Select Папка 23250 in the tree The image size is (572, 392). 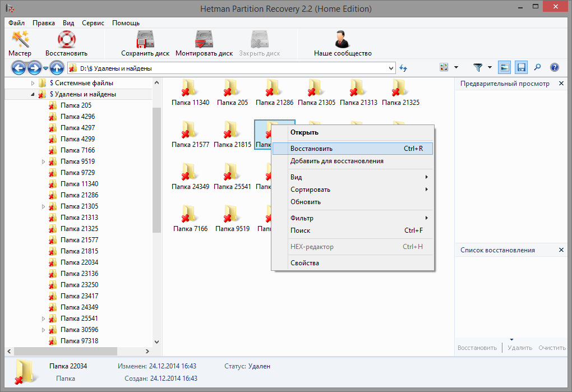(80, 285)
